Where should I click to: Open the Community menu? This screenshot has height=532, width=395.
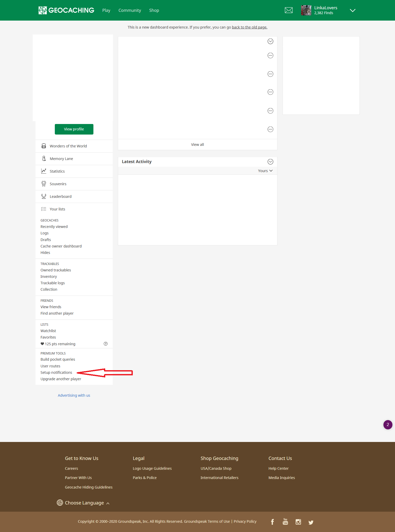pos(130,10)
